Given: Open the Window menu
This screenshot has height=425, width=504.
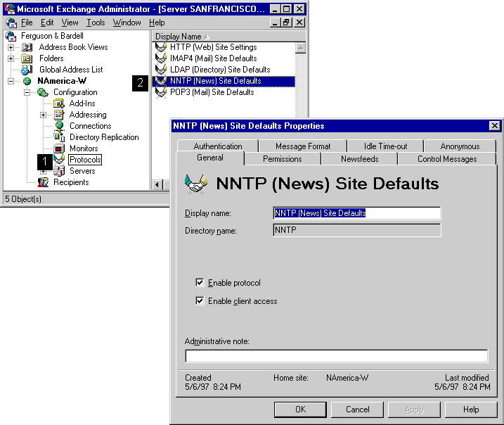Looking at the screenshot, I should point(127,23).
